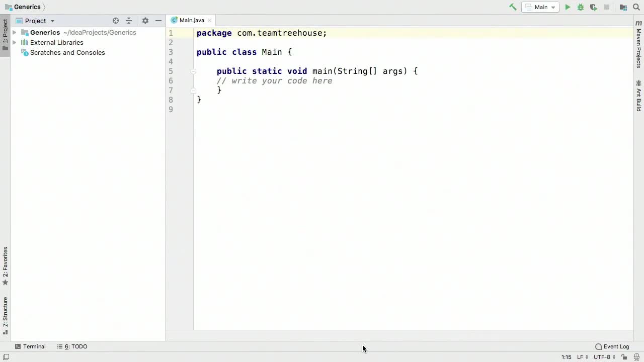The height and width of the screenshot is (362, 644).
Task: Change file encoding via UTF-8 selector
Action: 602,357
